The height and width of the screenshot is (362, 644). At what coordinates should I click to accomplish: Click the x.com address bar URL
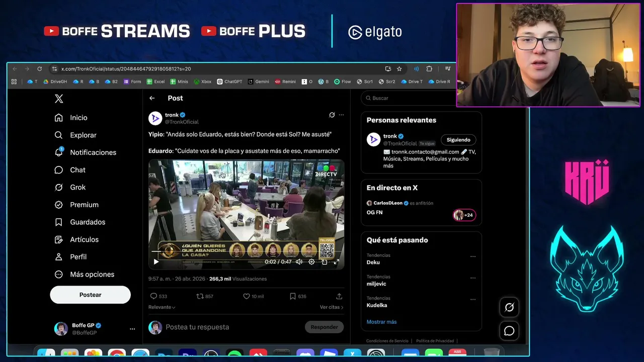[x=126, y=69]
